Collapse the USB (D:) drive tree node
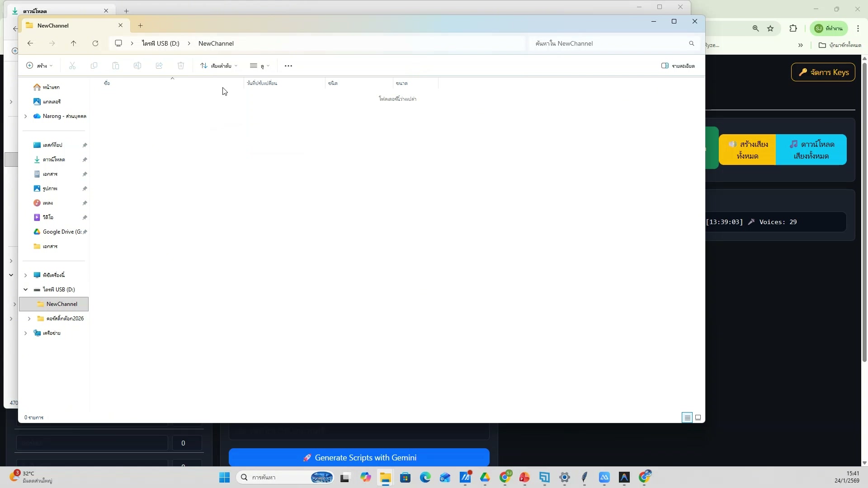 pos(26,290)
